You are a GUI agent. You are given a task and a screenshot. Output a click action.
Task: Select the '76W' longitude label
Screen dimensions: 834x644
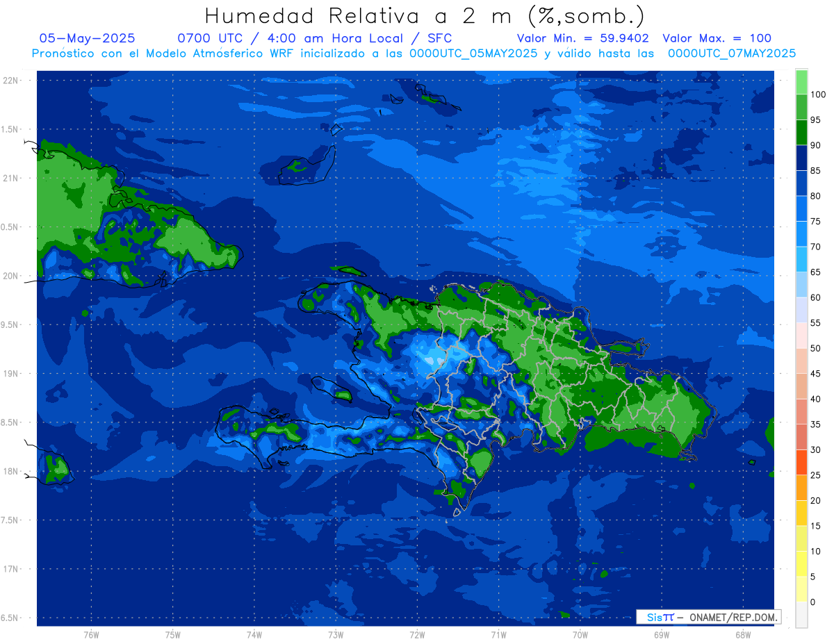point(91,635)
